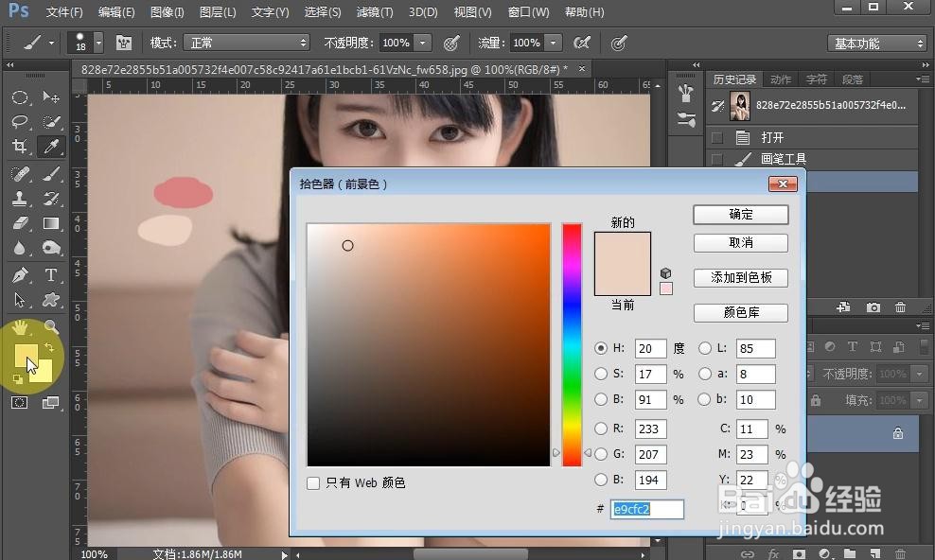The width and height of the screenshot is (935, 560).
Task: Select the Horizontal Type tool
Action: click(51, 274)
